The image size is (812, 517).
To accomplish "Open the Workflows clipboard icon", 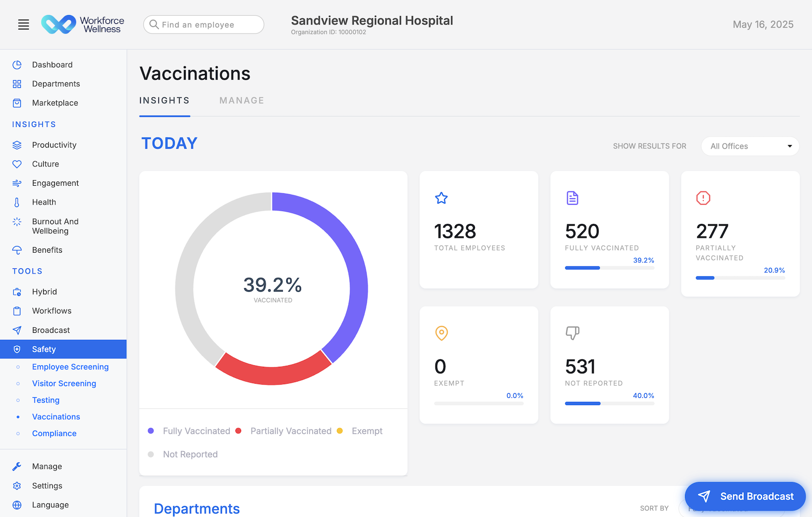I will click(17, 311).
